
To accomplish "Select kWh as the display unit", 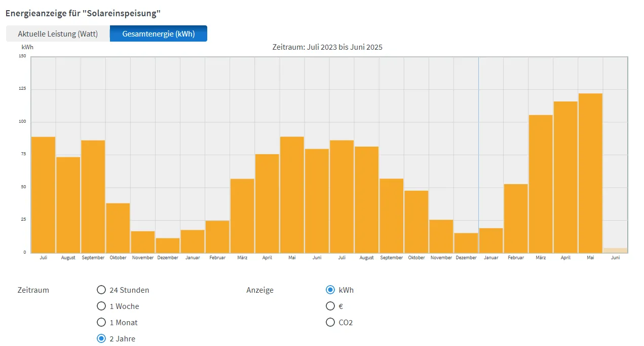I will point(330,290).
